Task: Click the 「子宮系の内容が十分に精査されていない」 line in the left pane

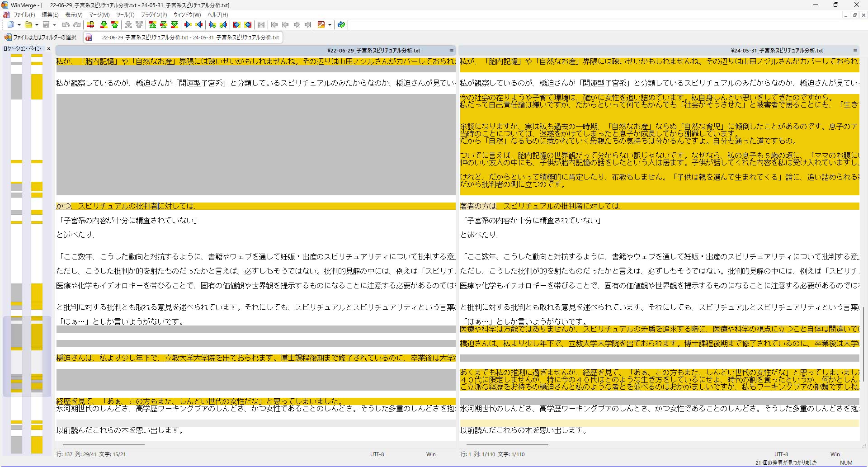Action: (128, 221)
